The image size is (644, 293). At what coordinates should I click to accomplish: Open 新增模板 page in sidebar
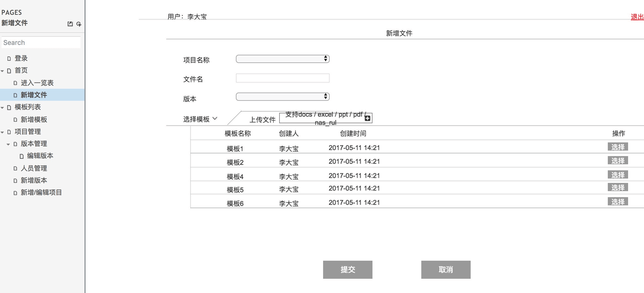coord(34,119)
